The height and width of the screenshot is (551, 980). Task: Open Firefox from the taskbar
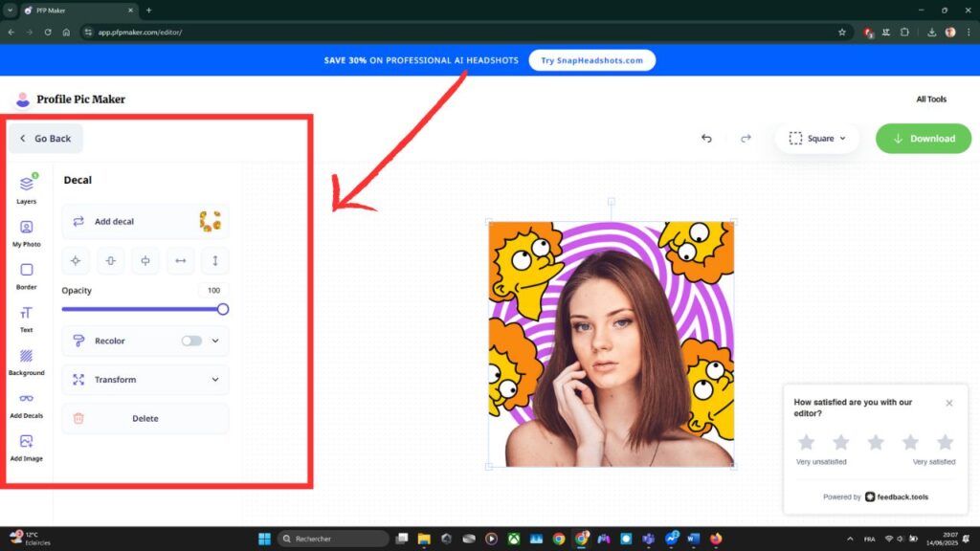pyautogui.click(x=716, y=539)
